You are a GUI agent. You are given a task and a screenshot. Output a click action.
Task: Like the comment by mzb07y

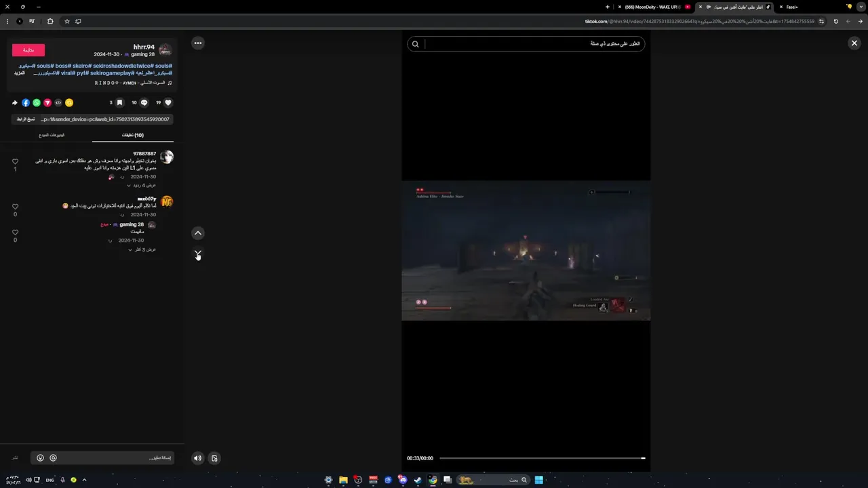(15, 207)
